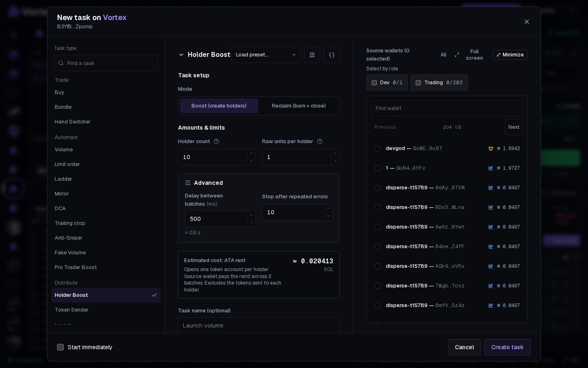
Task: Open the JSON braces editor icon
Action: coord(332,55)
